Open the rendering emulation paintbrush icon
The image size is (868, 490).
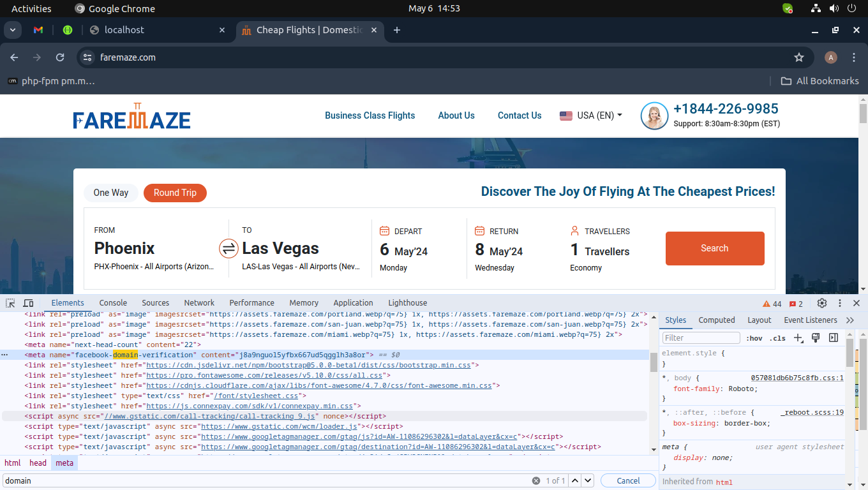click(816, 338)
